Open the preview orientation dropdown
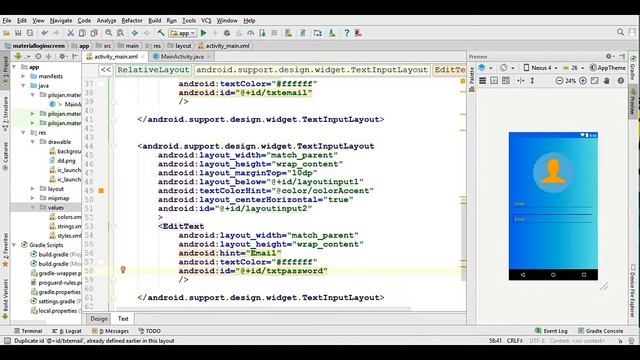 pyautogui.click(x=506, y=68)
